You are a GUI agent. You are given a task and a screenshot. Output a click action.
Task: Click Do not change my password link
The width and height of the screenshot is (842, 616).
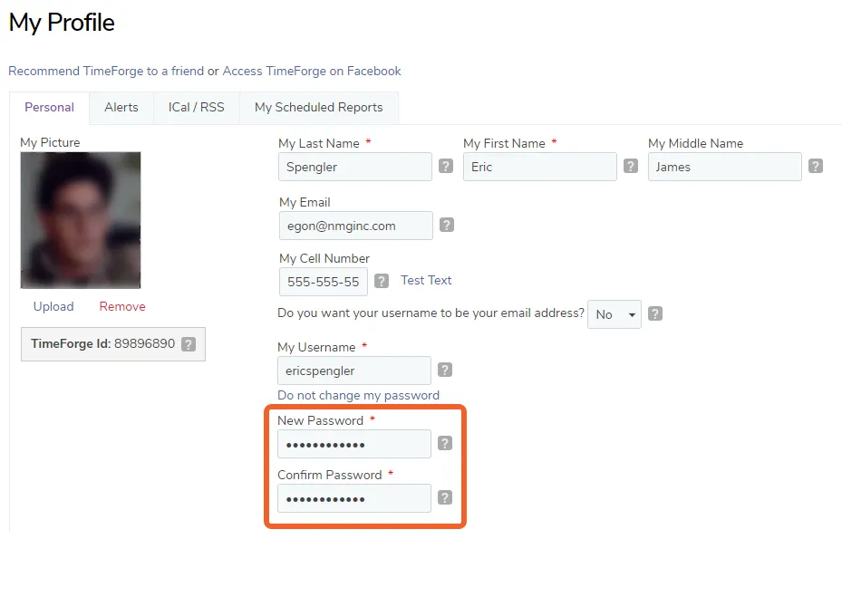pos(358,396)
